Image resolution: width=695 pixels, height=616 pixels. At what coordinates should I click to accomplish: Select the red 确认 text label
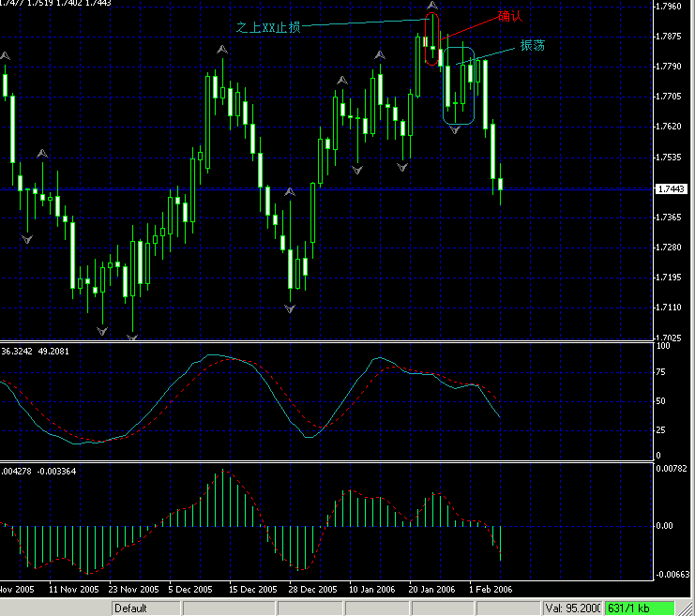[x=510, y=17]
